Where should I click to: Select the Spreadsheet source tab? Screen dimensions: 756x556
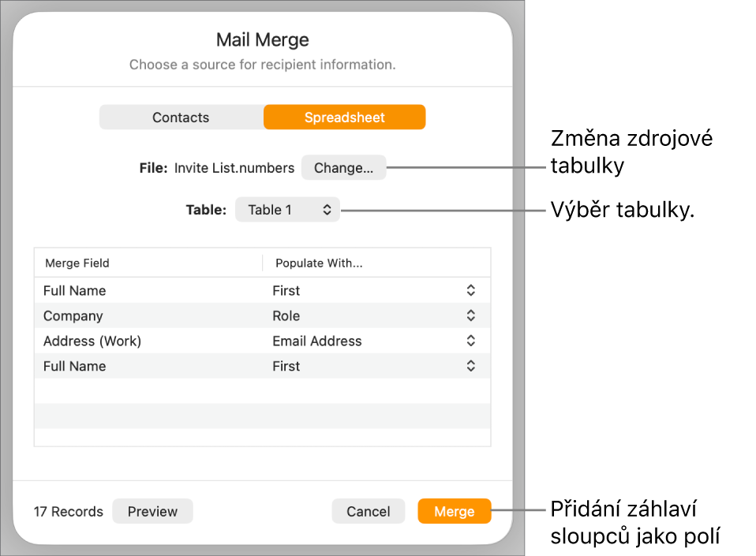[344, 117]
